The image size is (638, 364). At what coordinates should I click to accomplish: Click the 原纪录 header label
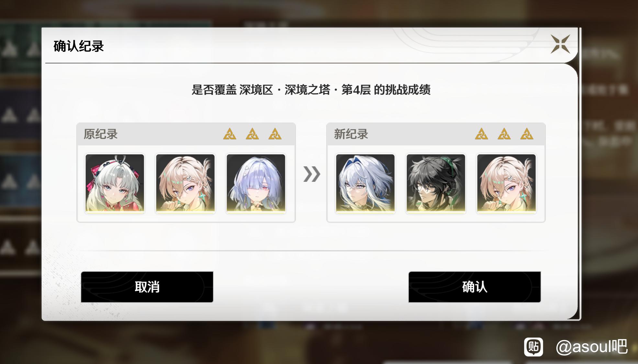click(101, 134)
